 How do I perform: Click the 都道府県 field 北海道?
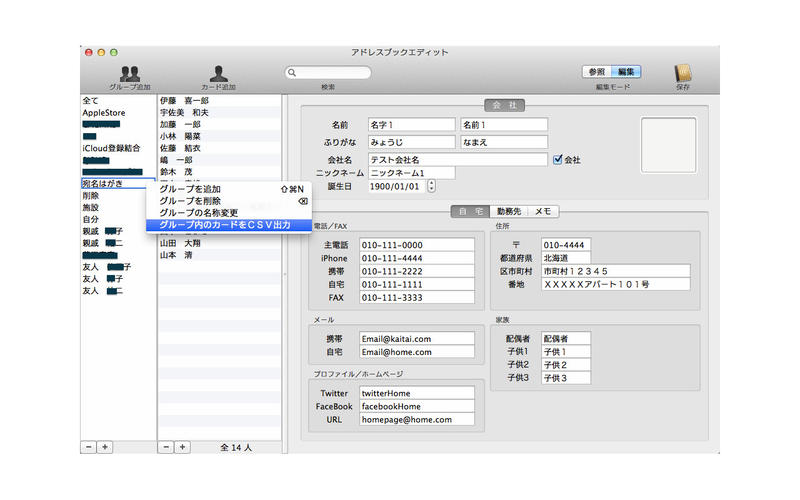click(566, 258)
